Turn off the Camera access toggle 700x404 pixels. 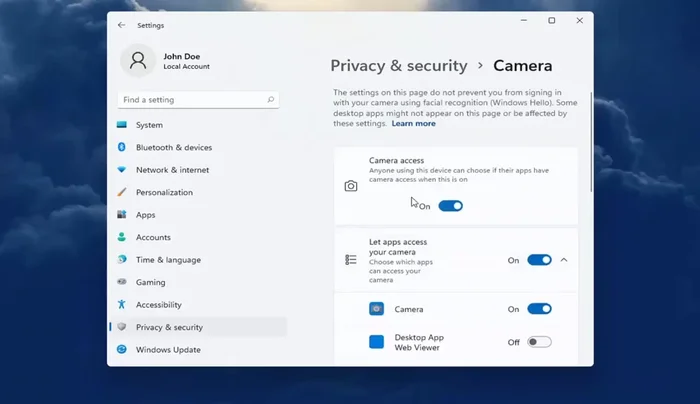click(x=450, y=206)
